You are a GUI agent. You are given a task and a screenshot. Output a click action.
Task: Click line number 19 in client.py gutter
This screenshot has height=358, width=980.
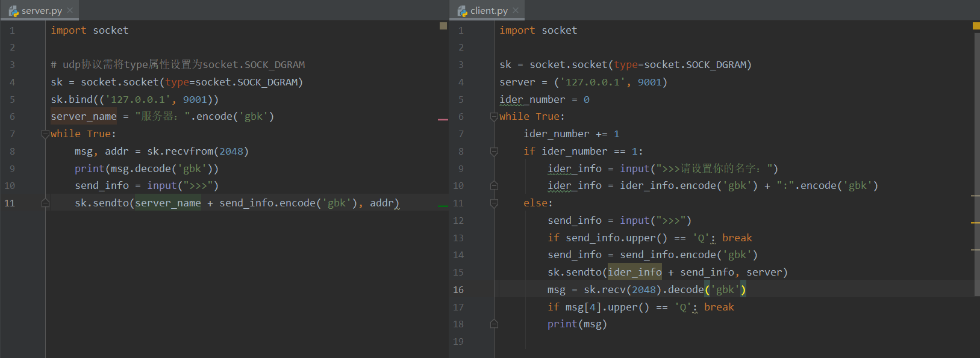point(458,342)
